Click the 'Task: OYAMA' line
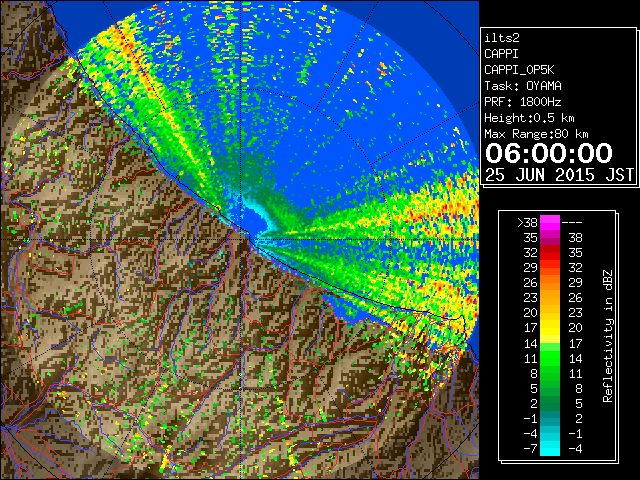Viewport: 640px width, 480px height. click(x=522, y=86)
